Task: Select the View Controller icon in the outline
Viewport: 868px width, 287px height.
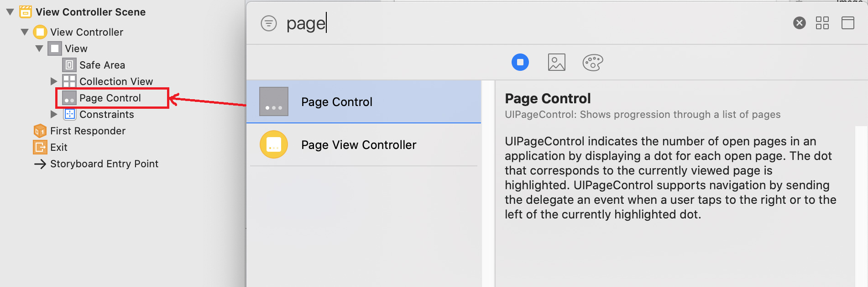Action: (40, 32)
